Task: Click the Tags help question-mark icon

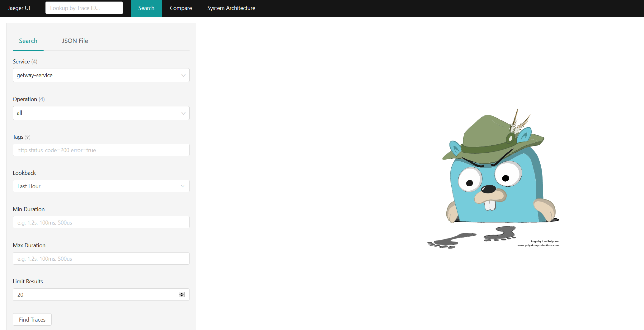Action: 27,137
